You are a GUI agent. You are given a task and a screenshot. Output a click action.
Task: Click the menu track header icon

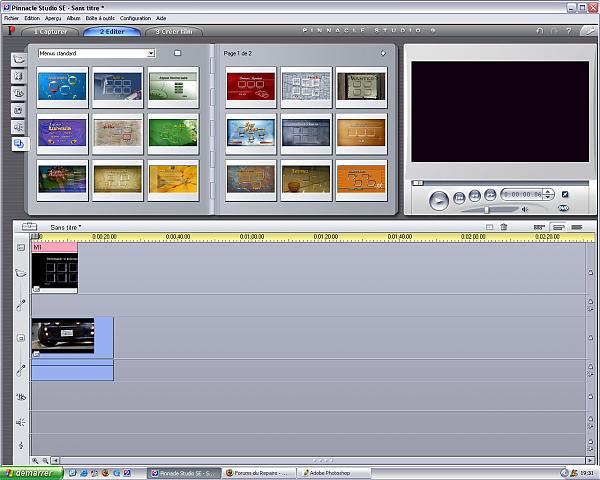pos(21,248)
